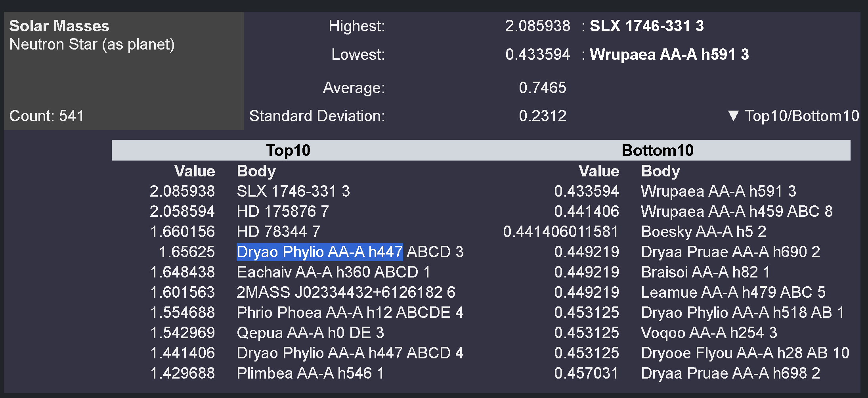Click value 0.457031
Viewport: 868px width, 398px height.
pyautogui.click(x=587, y=373)
